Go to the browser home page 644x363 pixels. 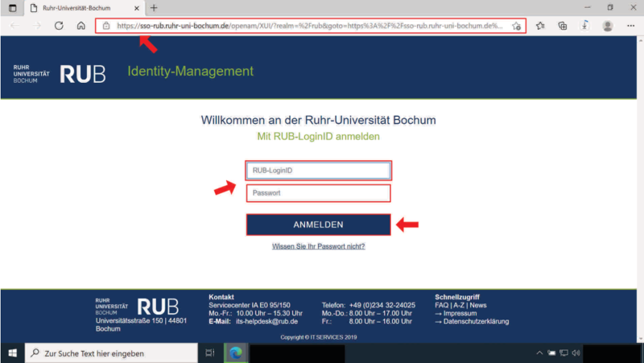coord(81,26)
